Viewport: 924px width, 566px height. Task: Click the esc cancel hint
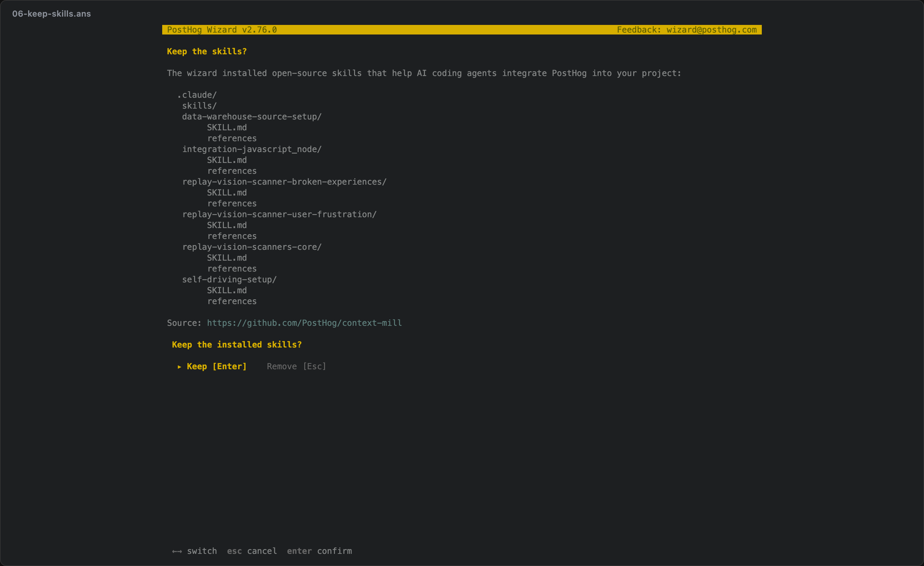click(252, 551)
